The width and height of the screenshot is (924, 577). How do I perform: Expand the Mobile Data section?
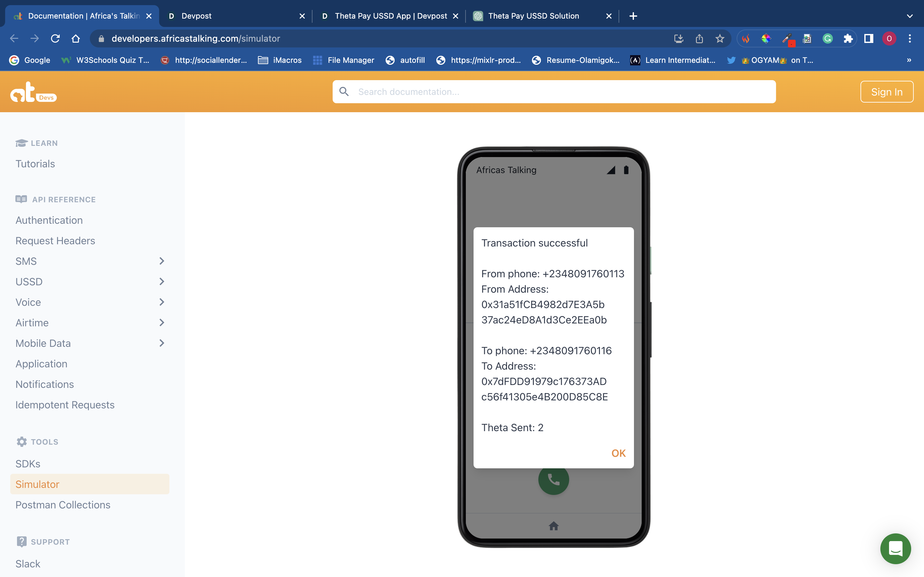161,343
